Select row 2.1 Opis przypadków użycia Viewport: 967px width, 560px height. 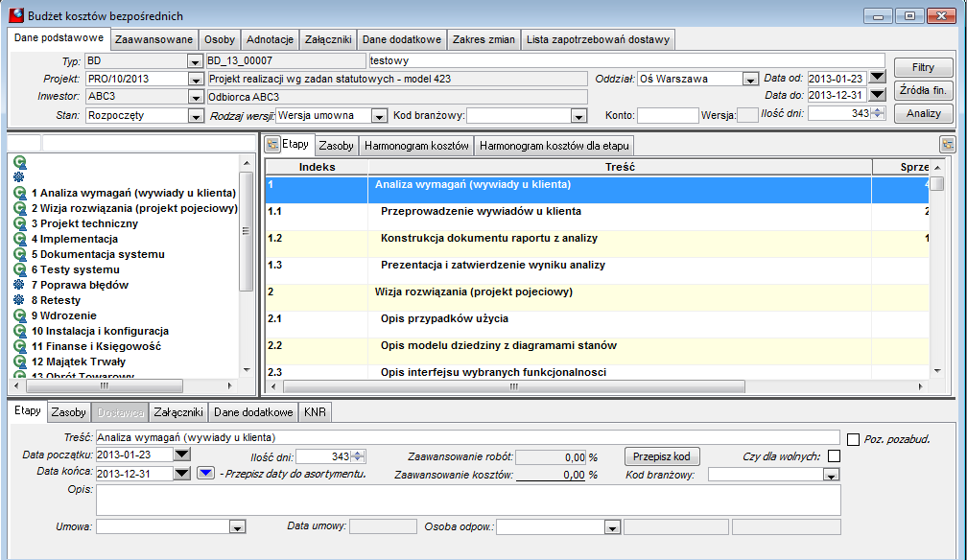597,324
